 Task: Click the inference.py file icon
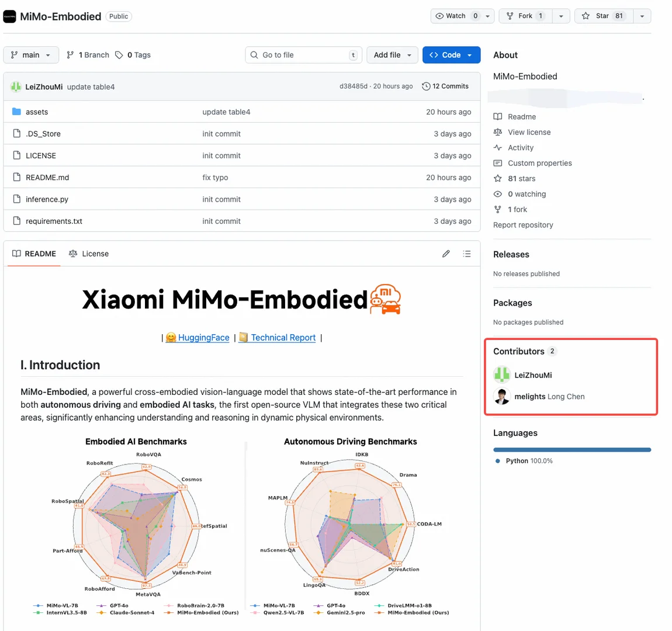[17, 199]
